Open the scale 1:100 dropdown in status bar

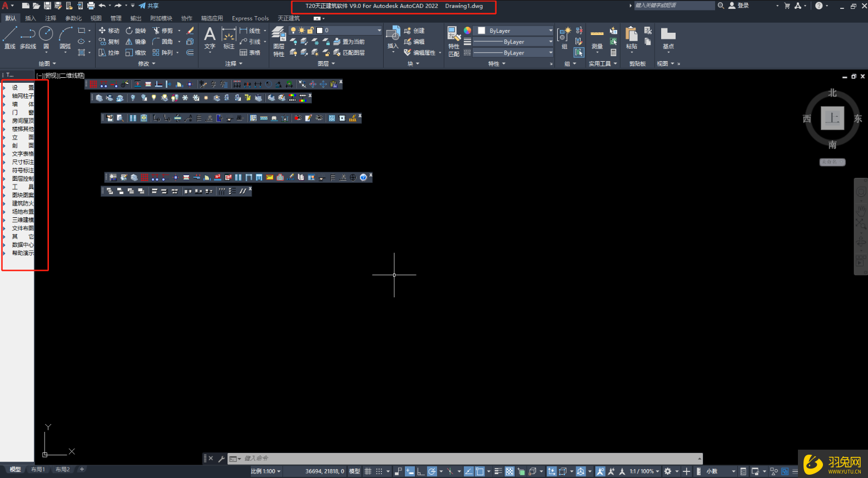point(265,471)
